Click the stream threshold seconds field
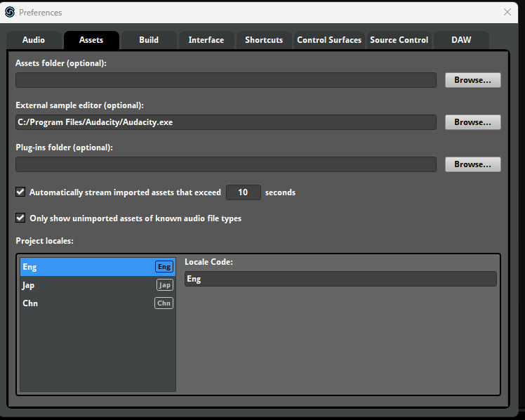 tap(244, 192)
